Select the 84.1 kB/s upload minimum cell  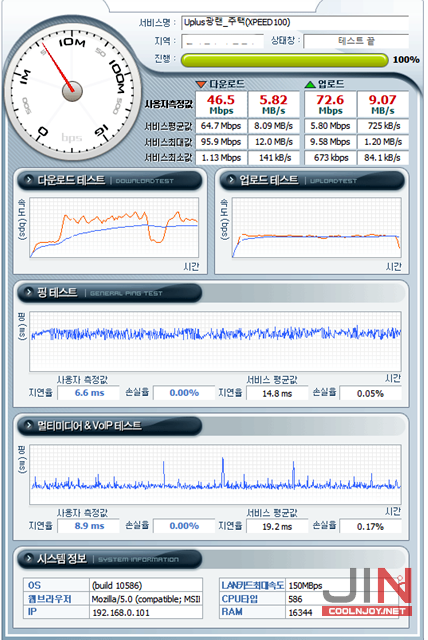pyautogui.click(x=383, y=158)
